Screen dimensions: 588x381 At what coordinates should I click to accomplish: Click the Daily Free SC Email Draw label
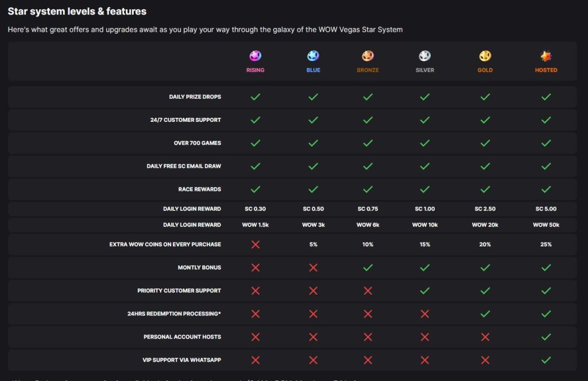point(184,166)
